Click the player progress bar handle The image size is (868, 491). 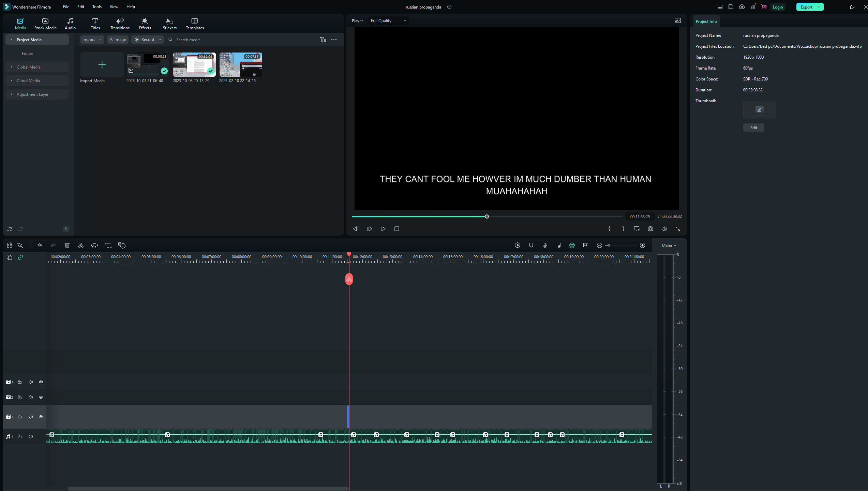click(487, 217)
